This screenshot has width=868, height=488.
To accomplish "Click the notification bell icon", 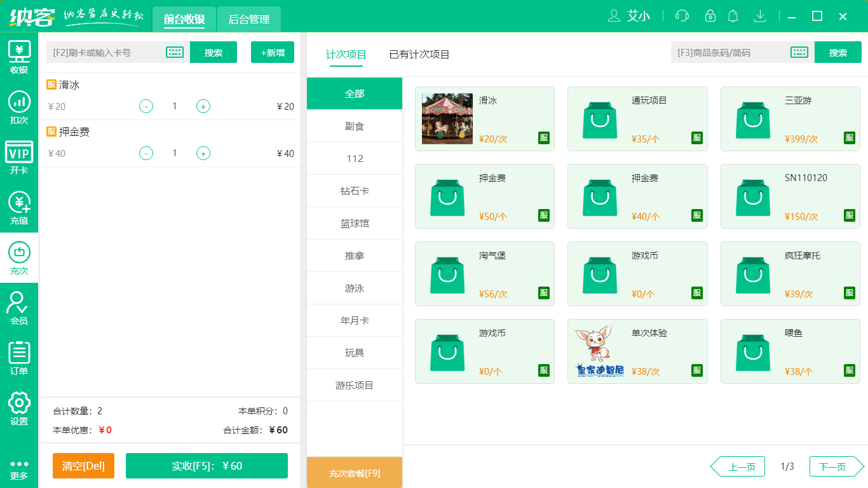I will (x=733, y=16).
